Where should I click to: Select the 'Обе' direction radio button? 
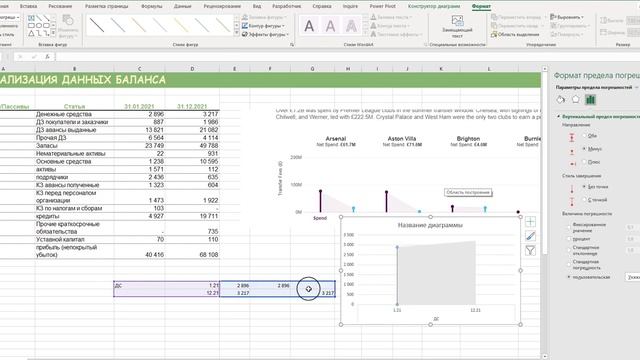coord(584,136)
